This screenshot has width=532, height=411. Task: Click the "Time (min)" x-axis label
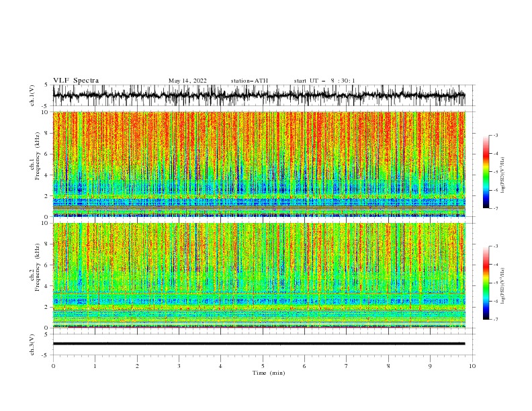pyautogui.click(x=269, y=373)
